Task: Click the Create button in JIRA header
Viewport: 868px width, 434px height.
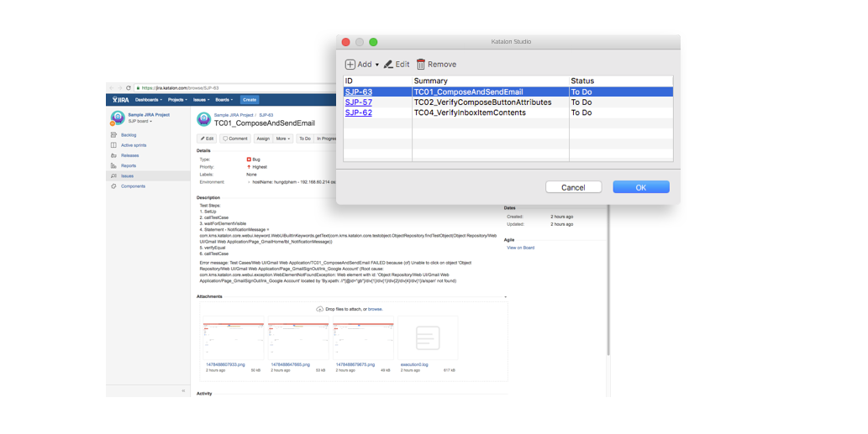Action: click(250, 100)
